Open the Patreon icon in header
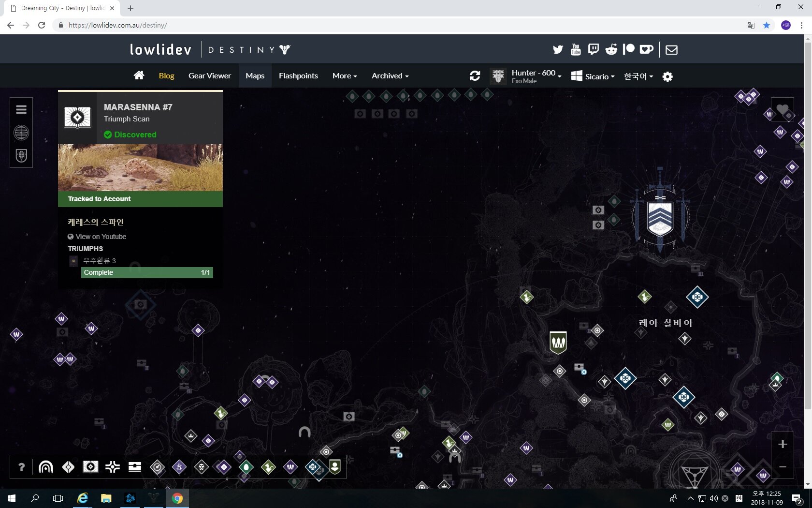The image size is (812, 508). (x=628, y=49)
